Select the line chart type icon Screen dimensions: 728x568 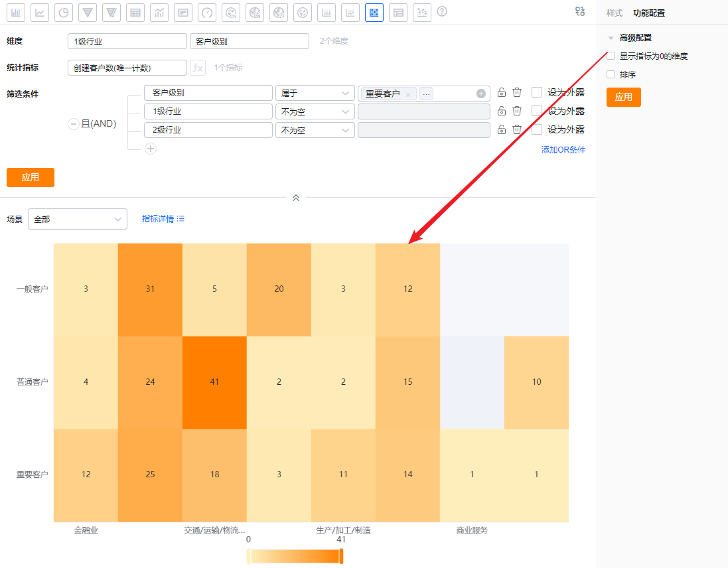point(40,13)
